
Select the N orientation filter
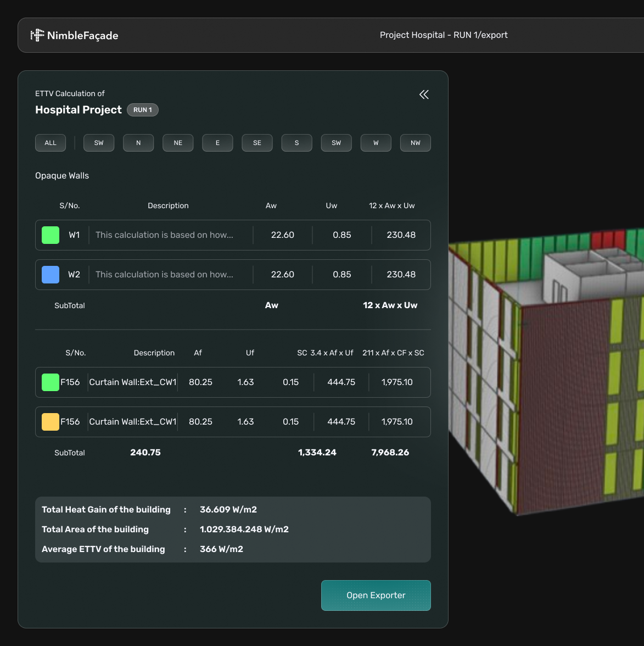pyautogui.click(x=138, y=143)
